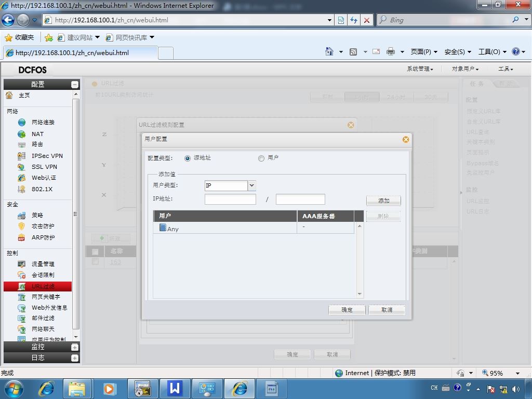Tick the checkbox for rule 163
532x399 pixels.
(96, 262)
